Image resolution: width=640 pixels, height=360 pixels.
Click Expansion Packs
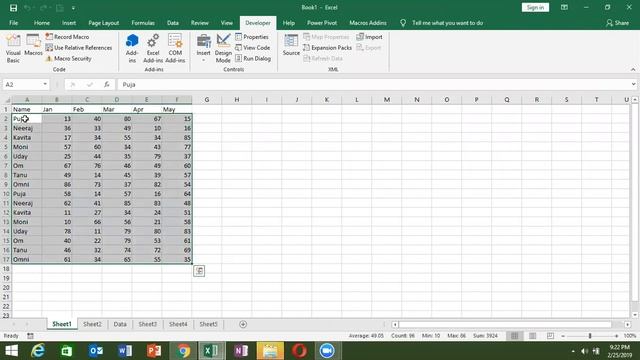(327, 48)
